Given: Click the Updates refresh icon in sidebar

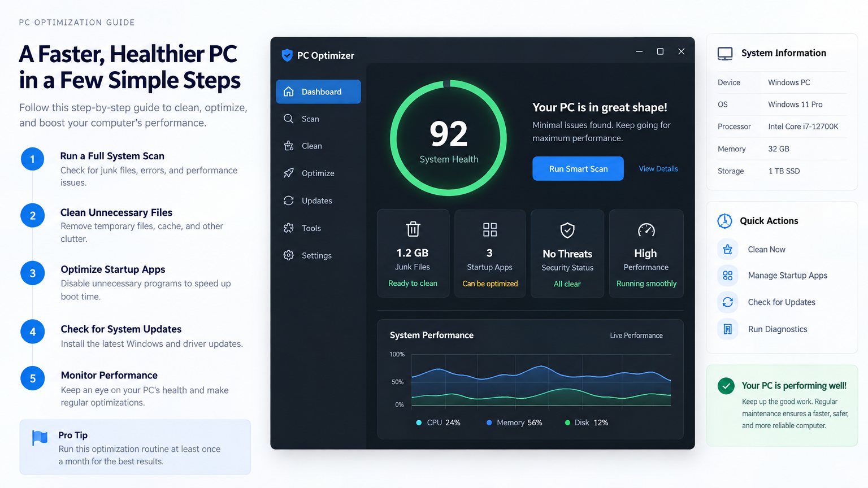Looking at the screenshot, I should pos(289,201).
